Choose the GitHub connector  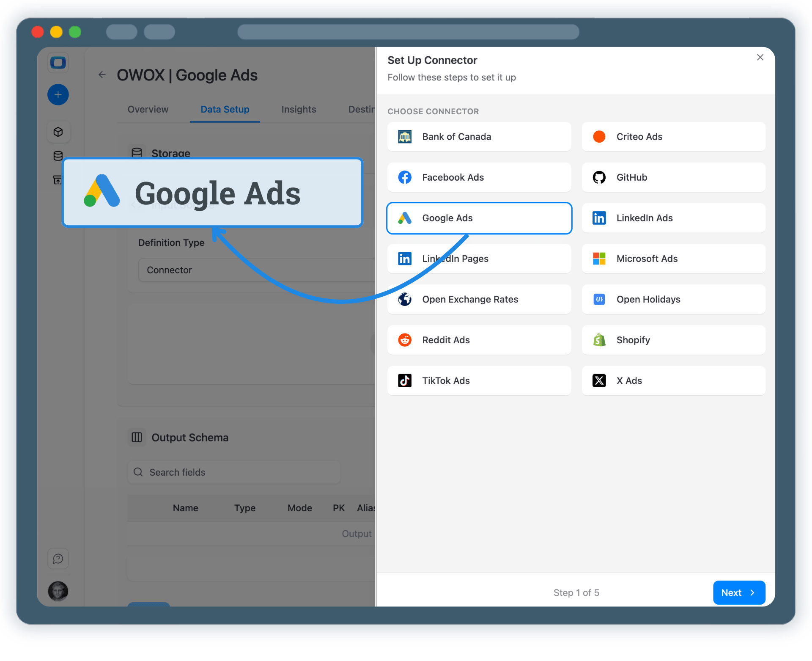point(673,177)
